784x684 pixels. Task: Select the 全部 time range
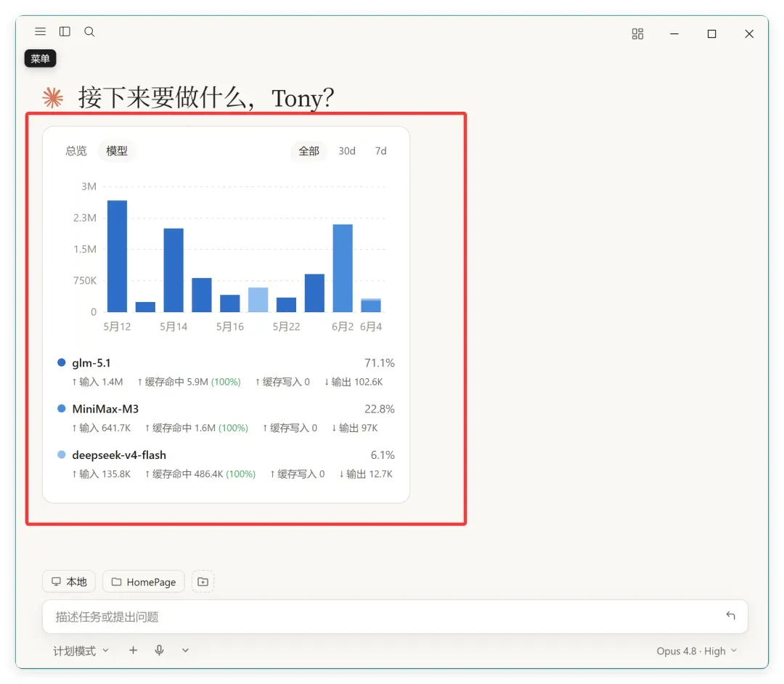(x=309, y=151)
